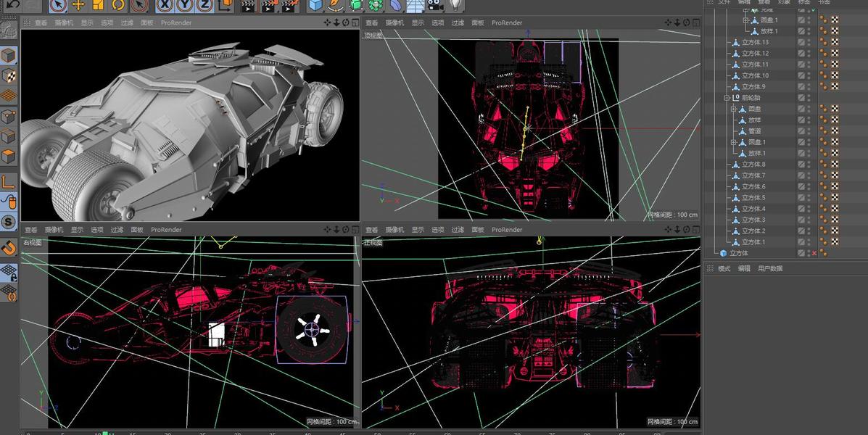The height and width of the screenshot is (435, 868).
Task: Select the Rotate tool
Action: 118,6
